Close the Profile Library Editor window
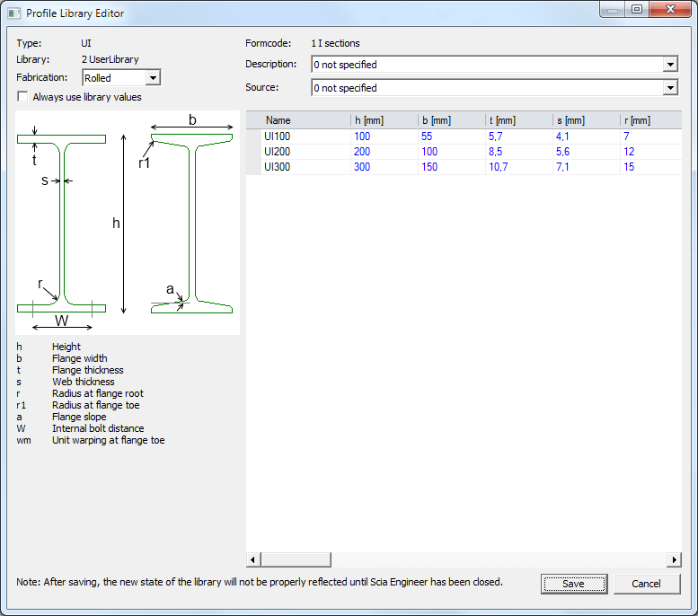Screen dimensions: 698x616 (670, 9)
